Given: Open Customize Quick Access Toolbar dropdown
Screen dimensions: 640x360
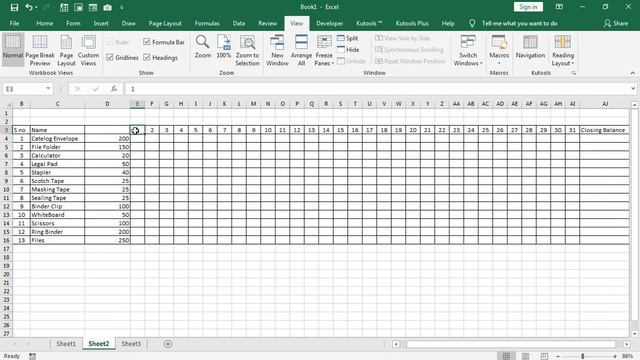Looking at the screenshot, I should click(x=122, y=7).
